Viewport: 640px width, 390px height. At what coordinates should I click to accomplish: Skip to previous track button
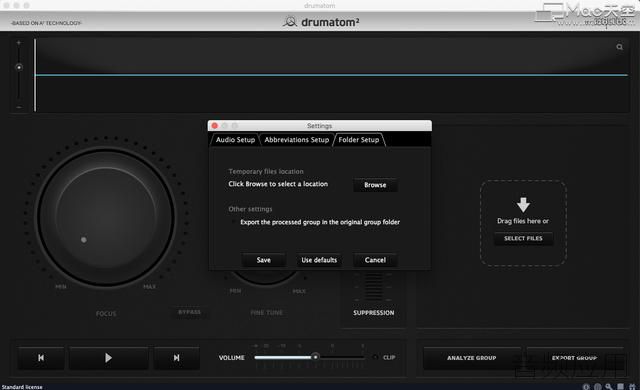pos(41,358)
